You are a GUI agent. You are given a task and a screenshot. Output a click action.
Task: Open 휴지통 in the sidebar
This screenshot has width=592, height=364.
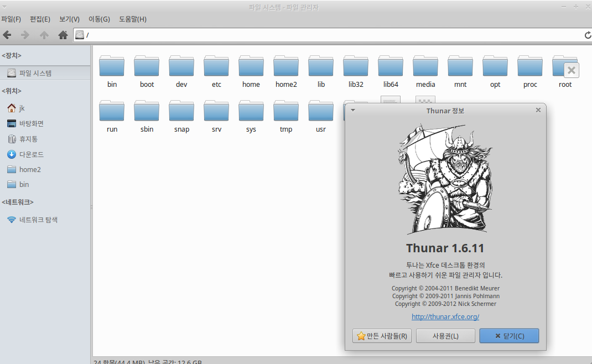pyautogui.click(x=45, y=139)
